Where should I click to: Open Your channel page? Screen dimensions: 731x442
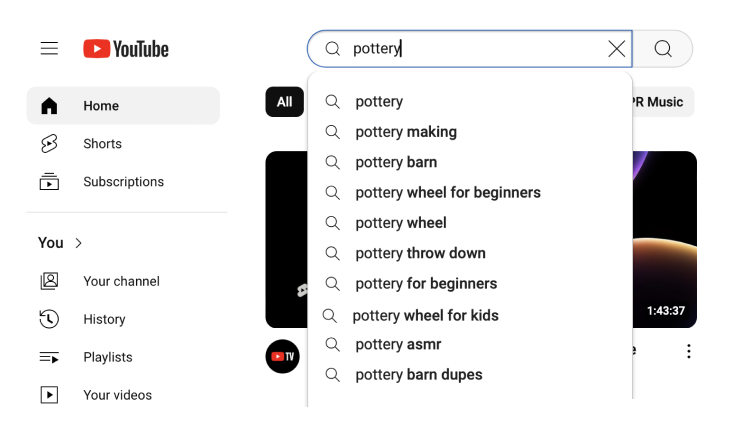[121, 281]
